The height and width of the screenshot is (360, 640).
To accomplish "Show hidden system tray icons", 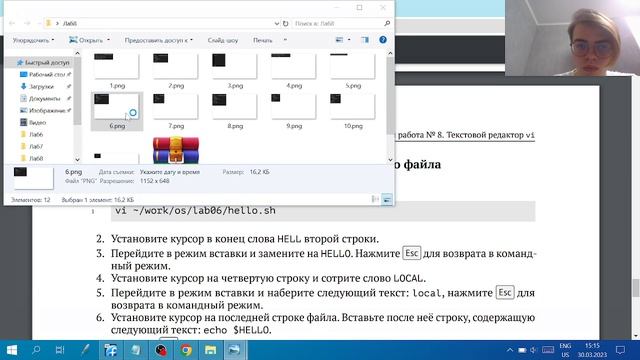I will [510, 350].
